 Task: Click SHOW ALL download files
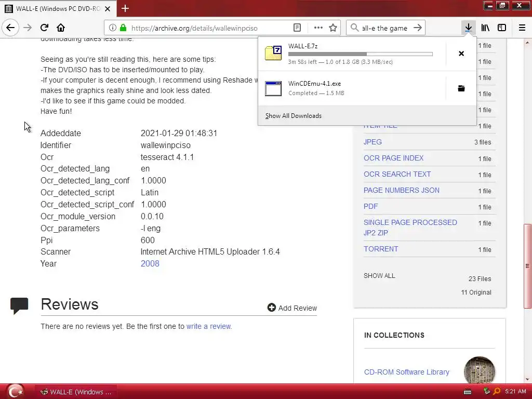379,276
